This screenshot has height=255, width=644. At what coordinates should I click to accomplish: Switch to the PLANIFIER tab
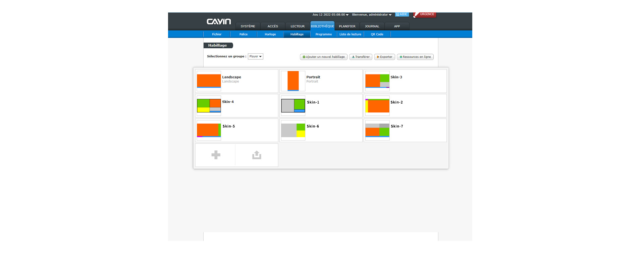(x=347, y=26)
